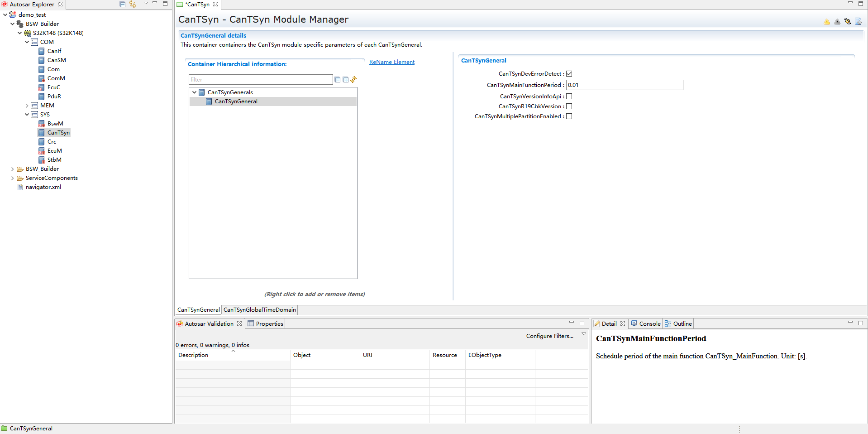The width and height of the screenshot is (868, 434).
Task: Click the yellow warning triangle icon
Action: pos(827,22)
